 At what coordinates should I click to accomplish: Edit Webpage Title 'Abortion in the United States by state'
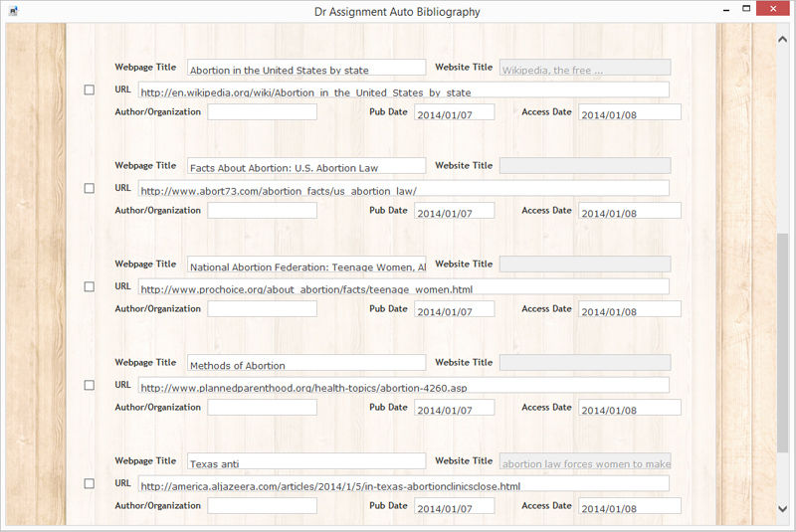pos(306,68)
